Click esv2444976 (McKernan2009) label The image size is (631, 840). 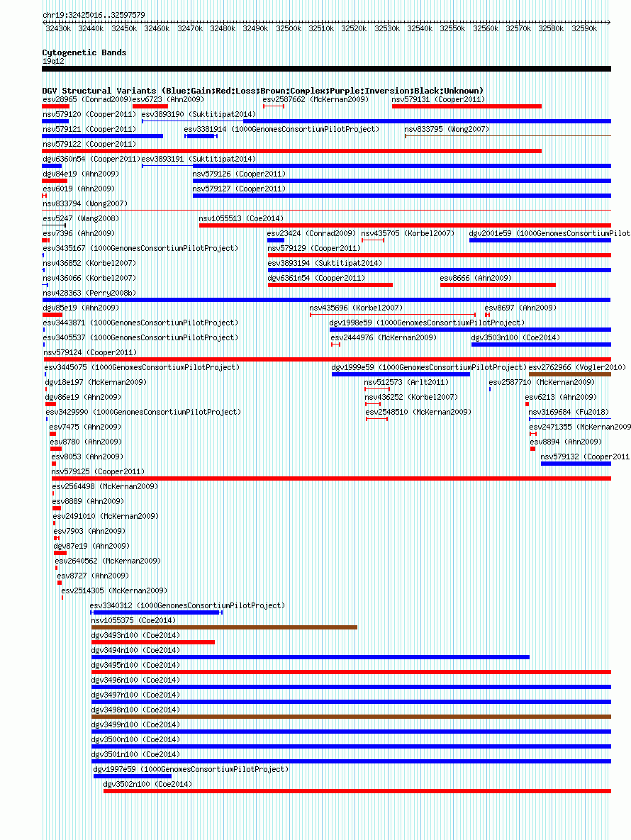384,338
